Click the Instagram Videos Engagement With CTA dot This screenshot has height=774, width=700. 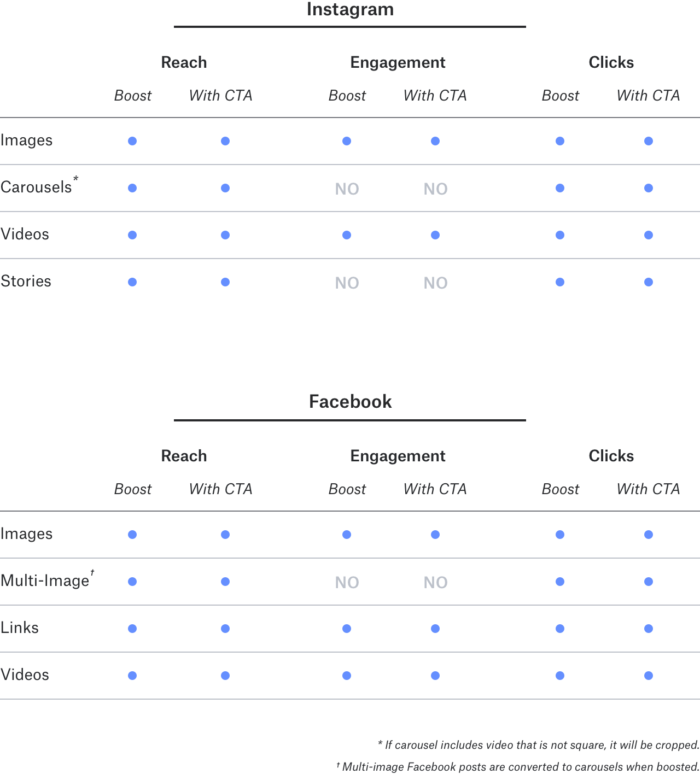(x=435, y=235)
